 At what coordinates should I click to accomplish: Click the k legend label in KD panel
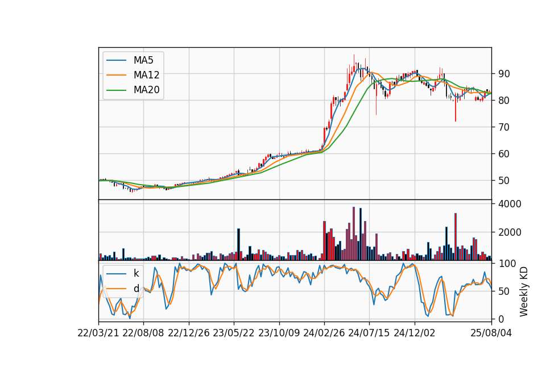pos(136,273)
